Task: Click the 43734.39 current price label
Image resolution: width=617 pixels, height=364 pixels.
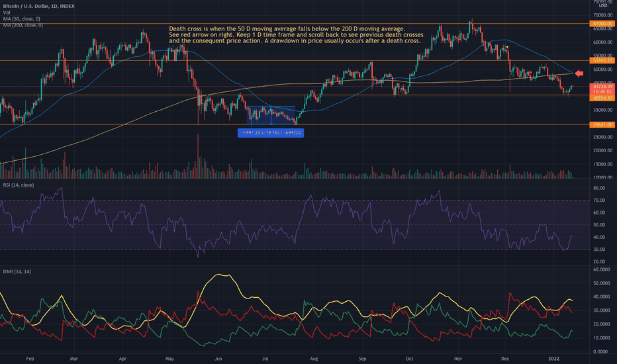Action: pyautogui.click(x=602, y=86)
